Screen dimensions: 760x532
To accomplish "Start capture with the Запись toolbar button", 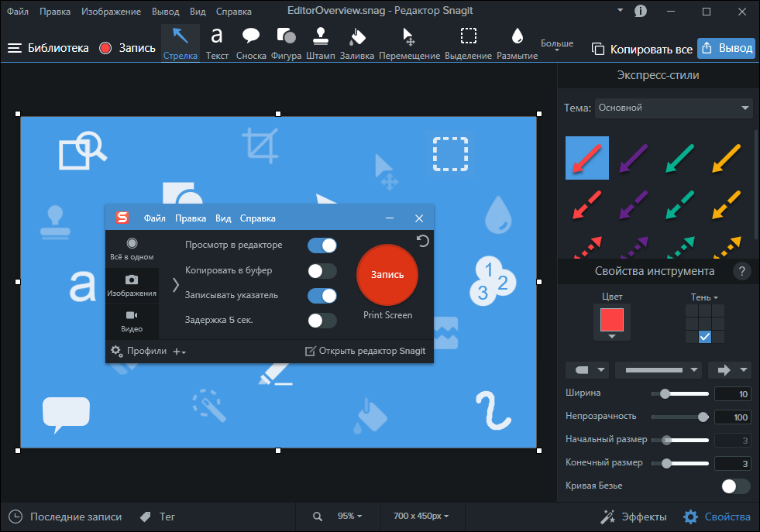I will (x=127, y=48).
